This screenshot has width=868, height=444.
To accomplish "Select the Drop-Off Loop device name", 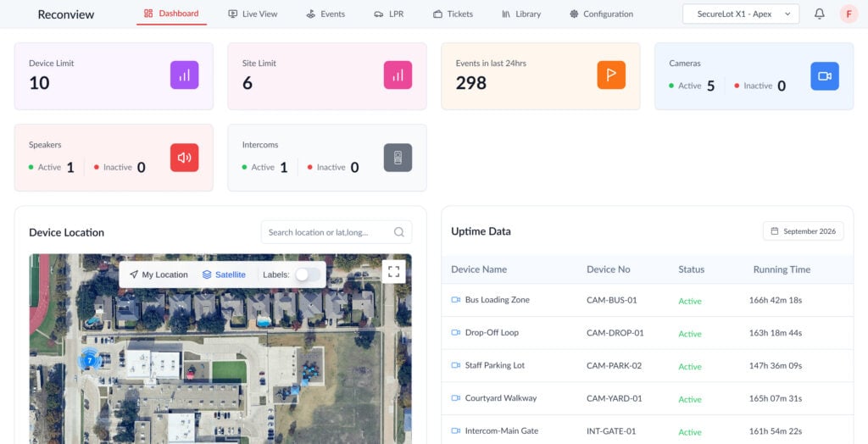I will (492, 333).
